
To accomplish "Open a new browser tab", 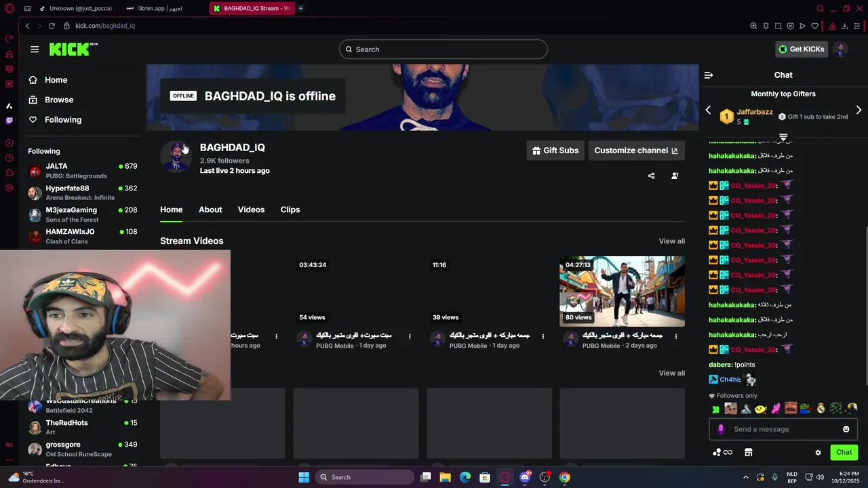I will (300, 8).
